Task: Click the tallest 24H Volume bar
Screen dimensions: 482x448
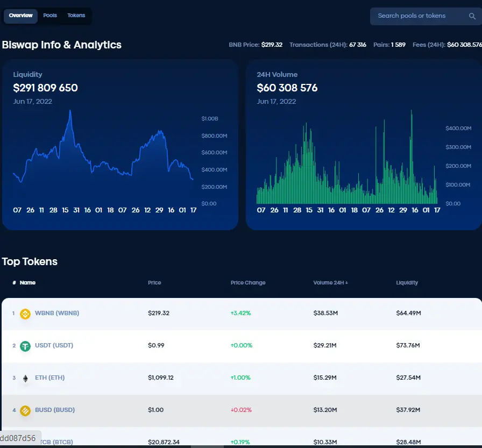Action: (x=412, y=157)
